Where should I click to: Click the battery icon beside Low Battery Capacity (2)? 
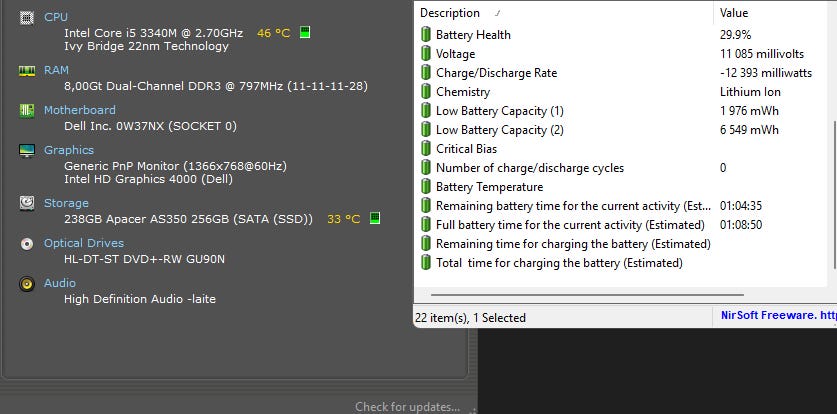(425, 130)
